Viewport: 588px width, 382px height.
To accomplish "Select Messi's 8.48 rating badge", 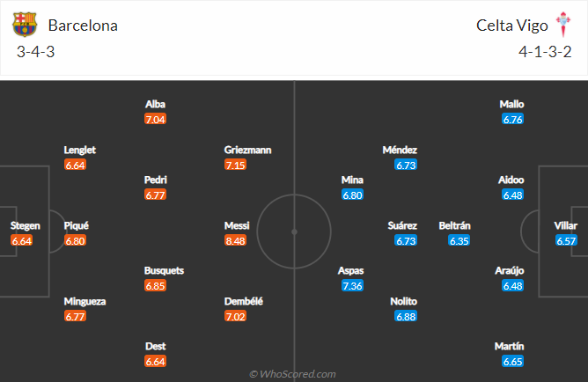I will tap(235, 240).
